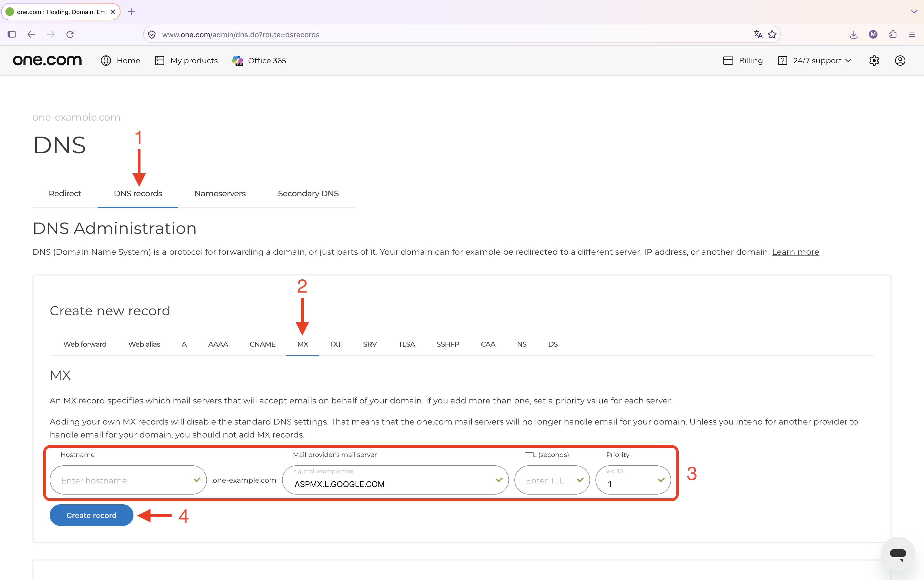Click the site security shield icon
The image size is (924, 580).
(x=152, y=35)
